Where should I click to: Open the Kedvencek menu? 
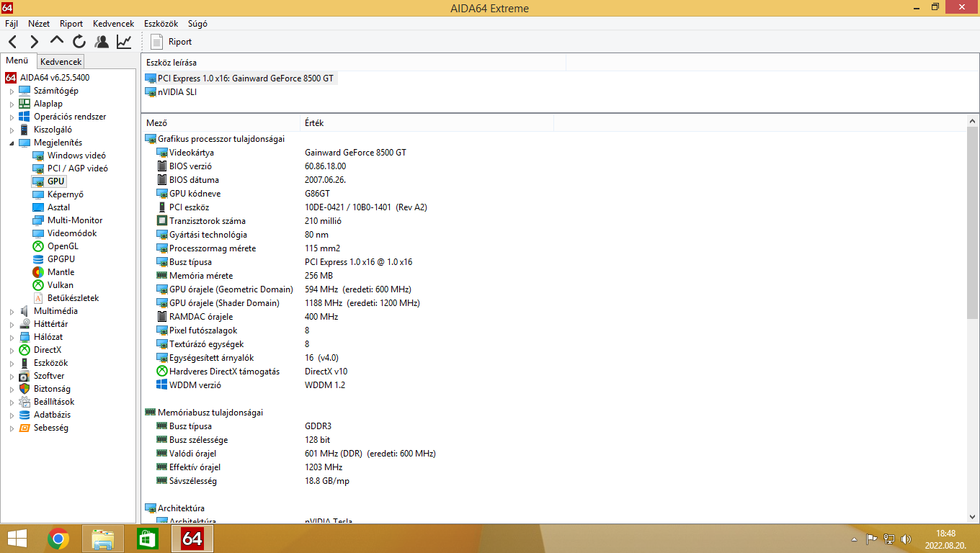(x=113, y=24)
